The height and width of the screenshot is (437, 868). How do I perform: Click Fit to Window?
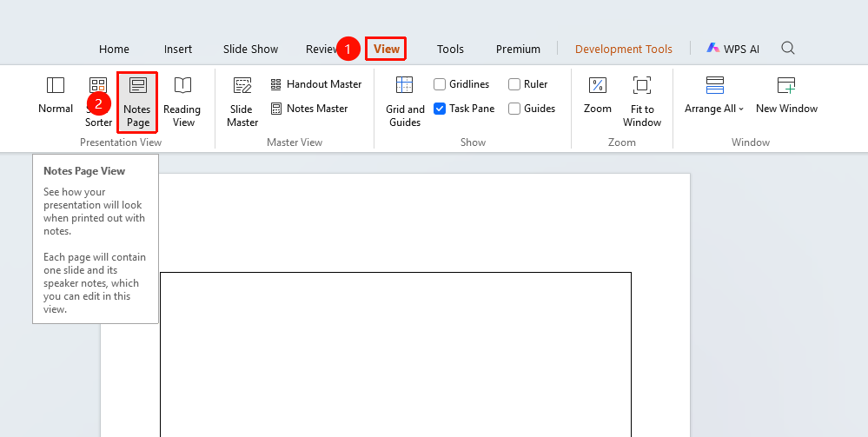[x=642, y=102]
